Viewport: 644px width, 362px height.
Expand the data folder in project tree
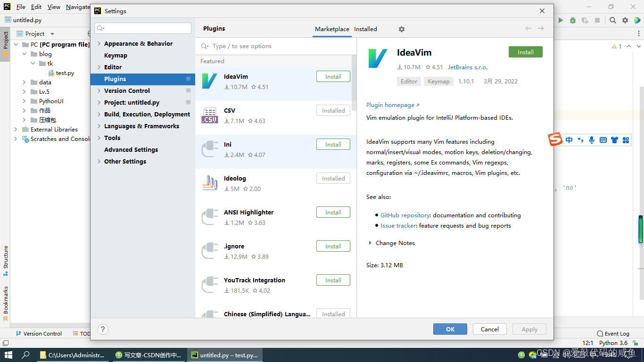(x=25, y=82)
